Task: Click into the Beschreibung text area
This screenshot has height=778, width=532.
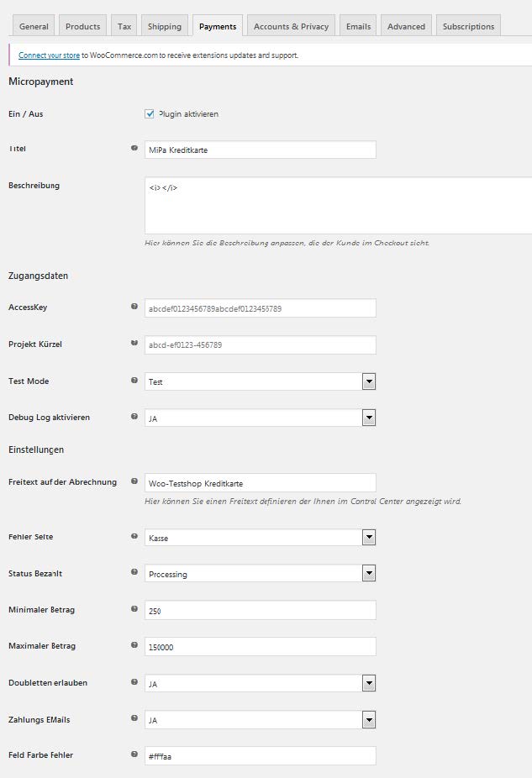Action: (338, 205)
